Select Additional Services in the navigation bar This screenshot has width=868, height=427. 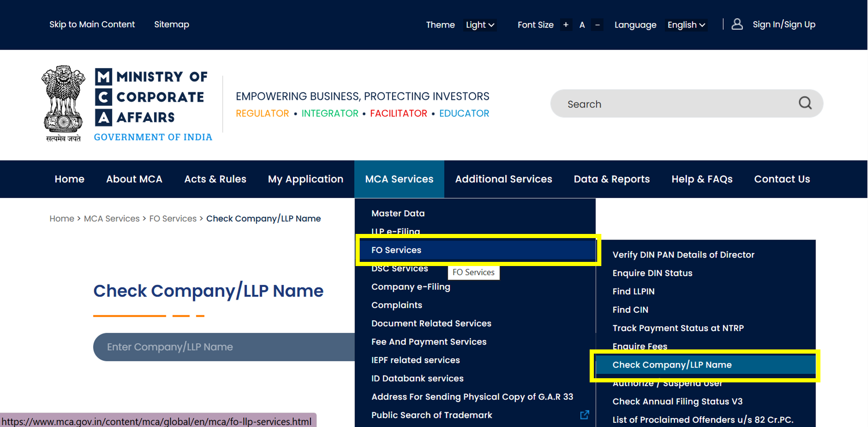(503, 179)
